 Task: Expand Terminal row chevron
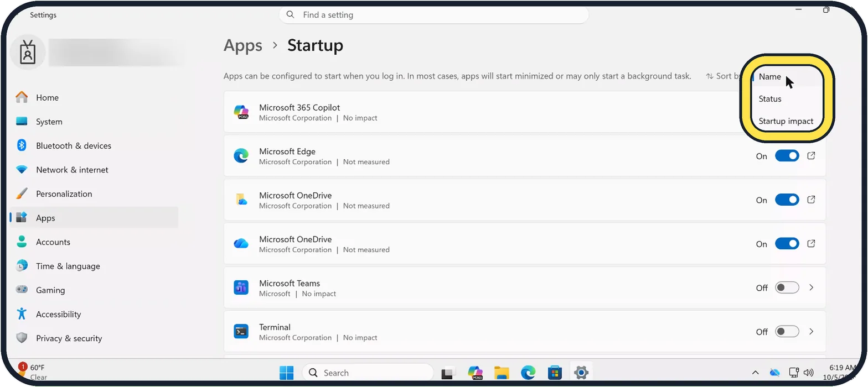click(x=812, y=332)
